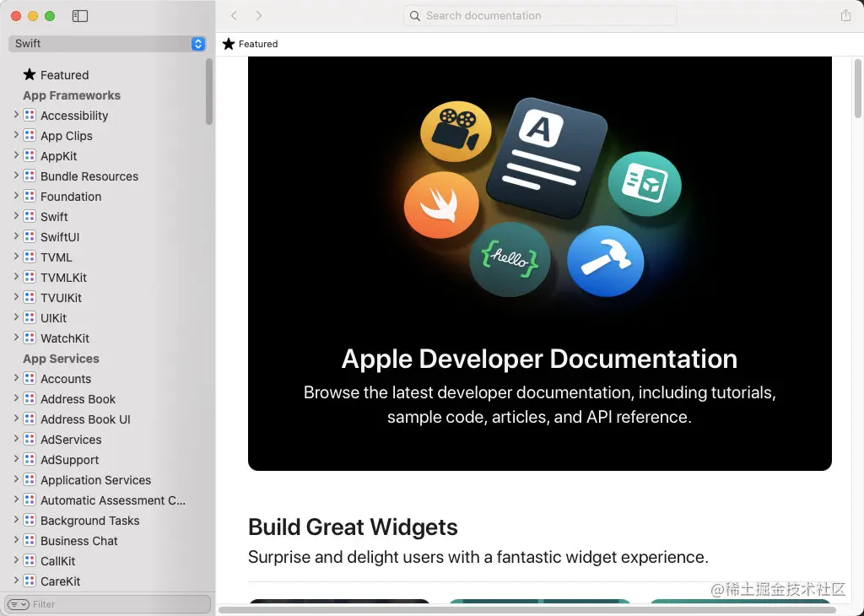This screenshot has height=616, width=864.
Task: Click the content vertical scrollbar
Action: pyautogui.click(x=858, y=88)
